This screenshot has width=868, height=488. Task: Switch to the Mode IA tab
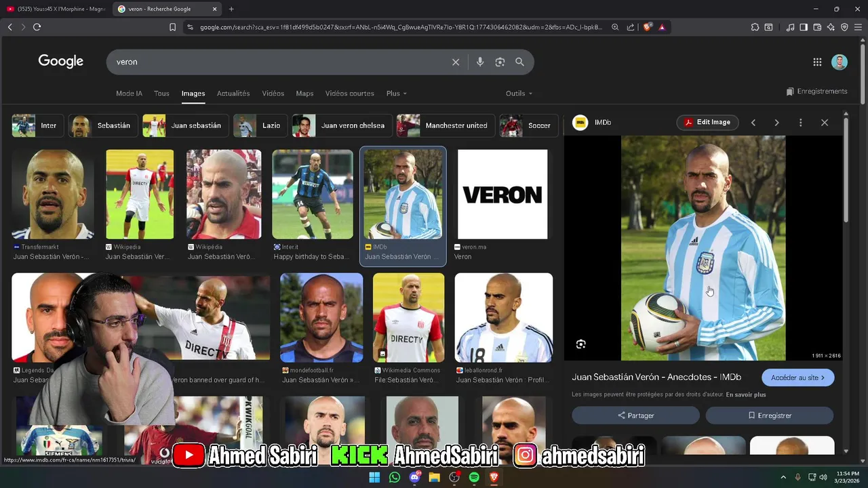[x=129, y=94]
